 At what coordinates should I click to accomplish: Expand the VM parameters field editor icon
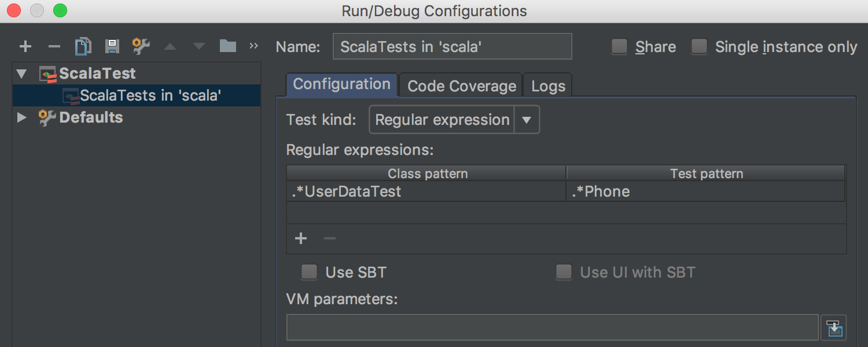pyautogui.click(x=834, y=328)
